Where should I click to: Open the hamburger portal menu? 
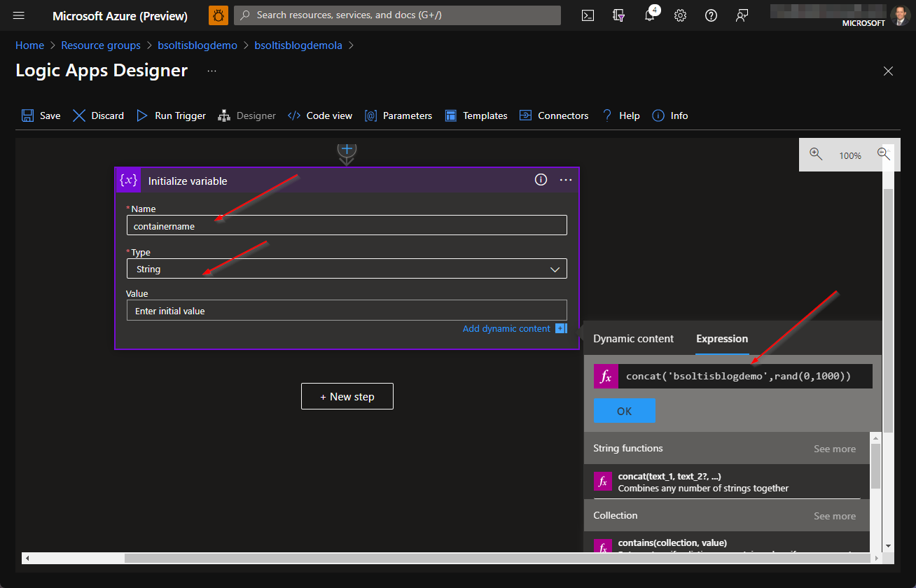pyautogui.click(x=19, y=15)
